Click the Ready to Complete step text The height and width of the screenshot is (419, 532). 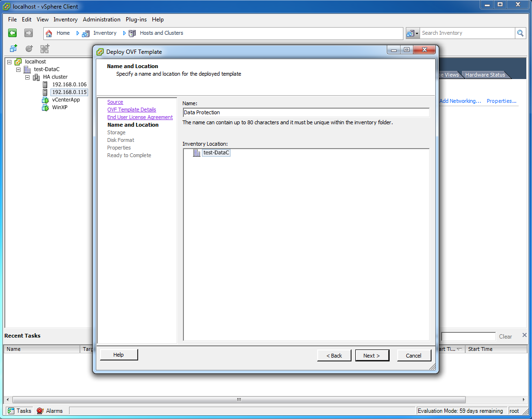(129, 155)
